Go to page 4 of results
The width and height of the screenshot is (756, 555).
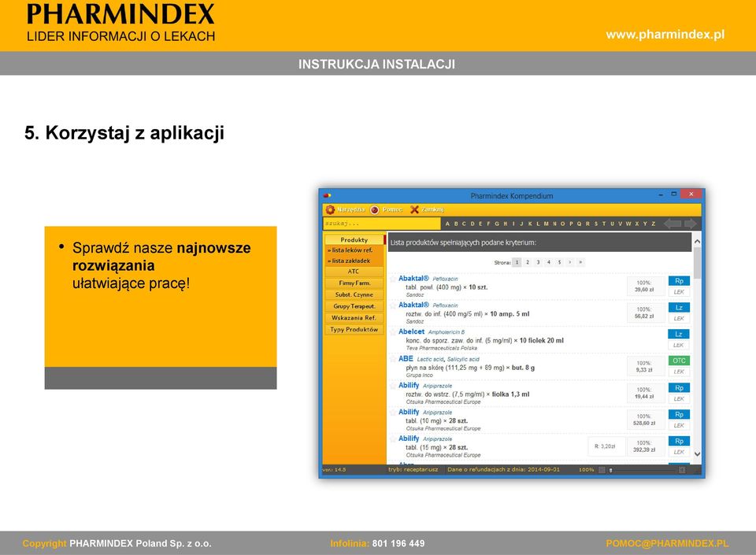[549, 263]
